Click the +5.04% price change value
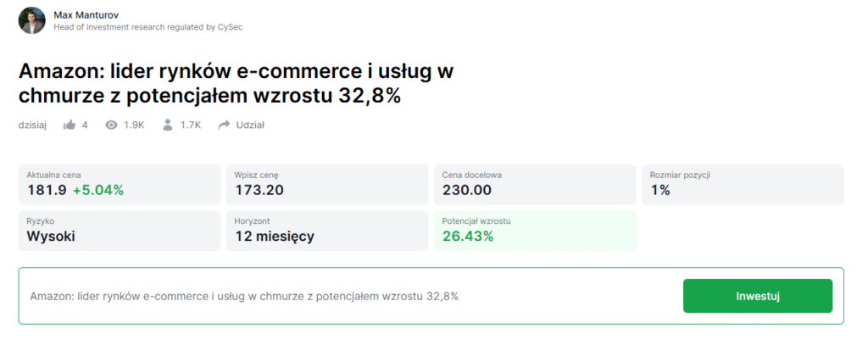This screenshot has height=340, width=868. coord(98,191)
